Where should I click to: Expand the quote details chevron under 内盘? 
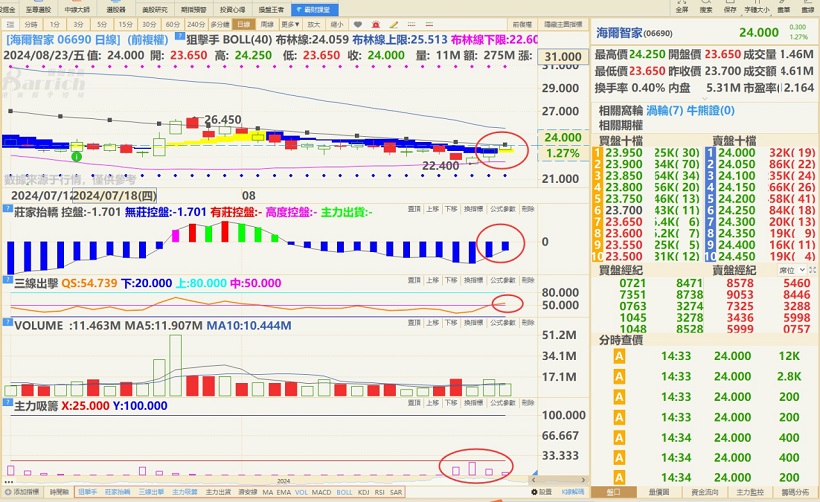pos(705,100)
